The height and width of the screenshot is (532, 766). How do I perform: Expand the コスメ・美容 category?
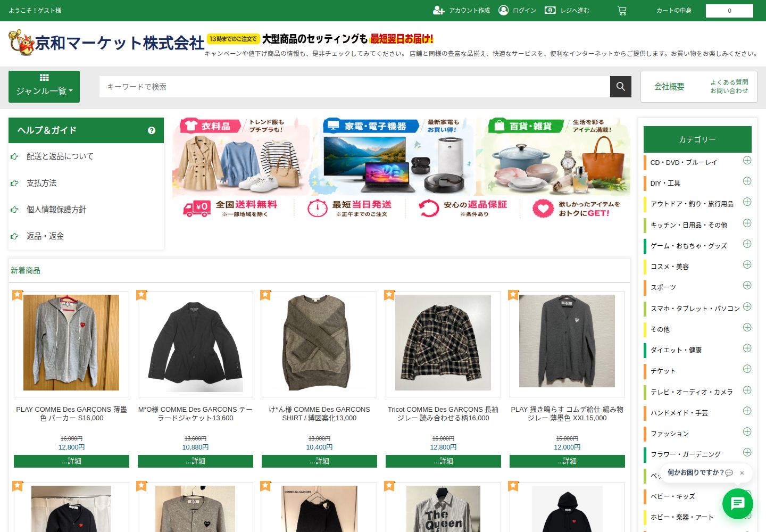point(747,264)
